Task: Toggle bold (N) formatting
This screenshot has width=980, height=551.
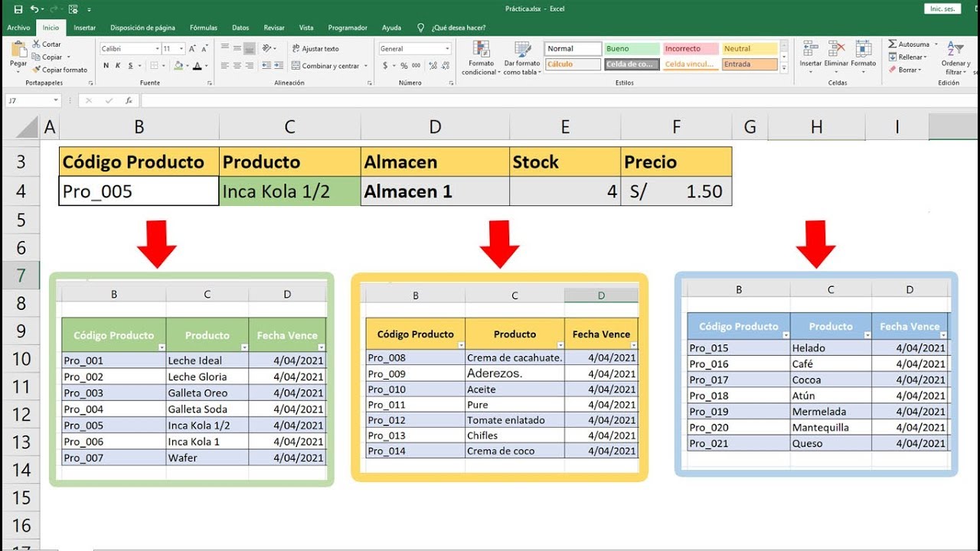Action: tap(106, 66)
